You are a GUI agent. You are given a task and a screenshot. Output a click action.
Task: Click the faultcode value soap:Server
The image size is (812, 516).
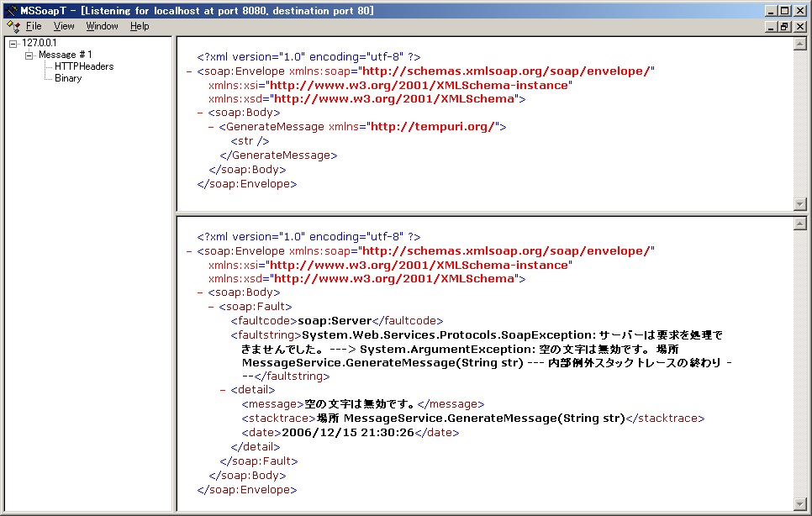point(335,321)
